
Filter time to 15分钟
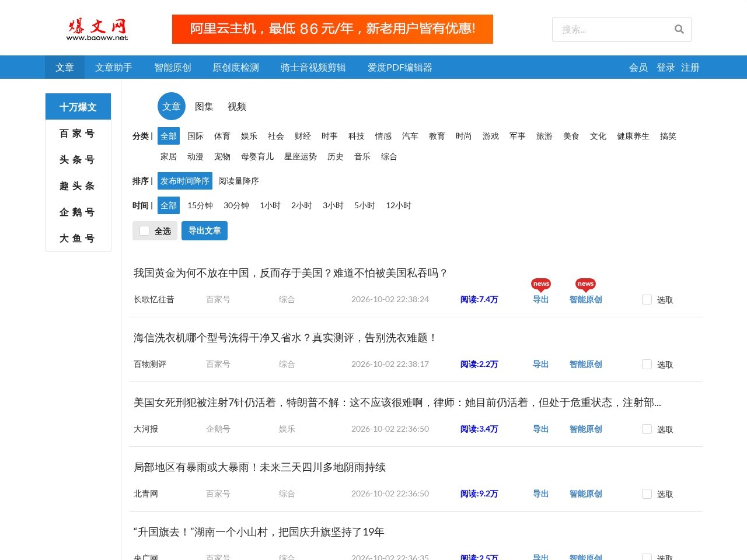click(200, 205)
